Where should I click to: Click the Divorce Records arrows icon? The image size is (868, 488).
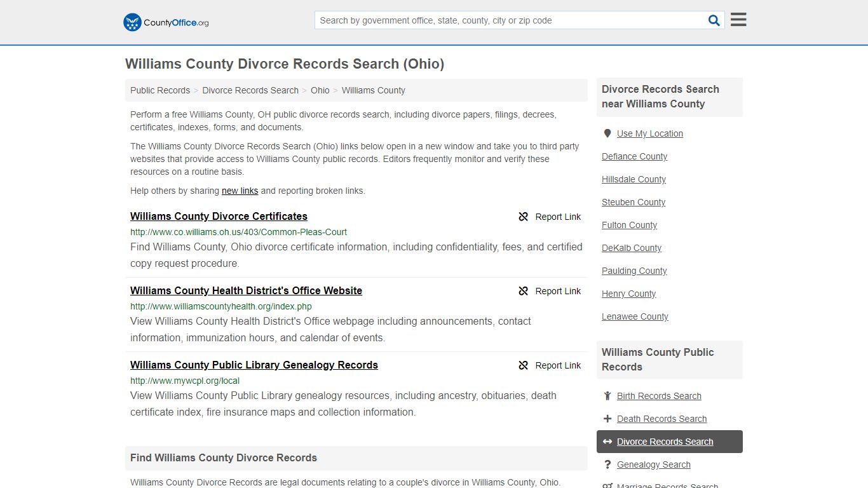pyautogui.click(x=607, y=442)
